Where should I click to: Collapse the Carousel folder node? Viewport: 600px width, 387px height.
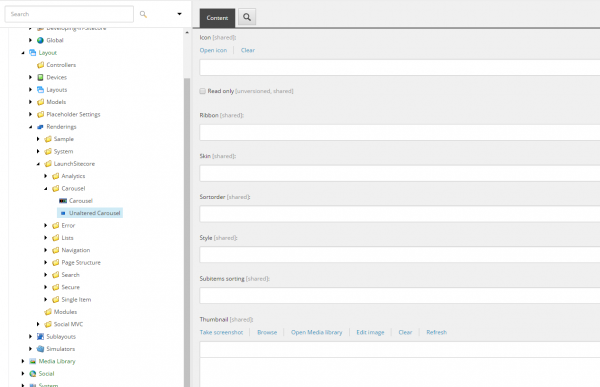[46, 189]
